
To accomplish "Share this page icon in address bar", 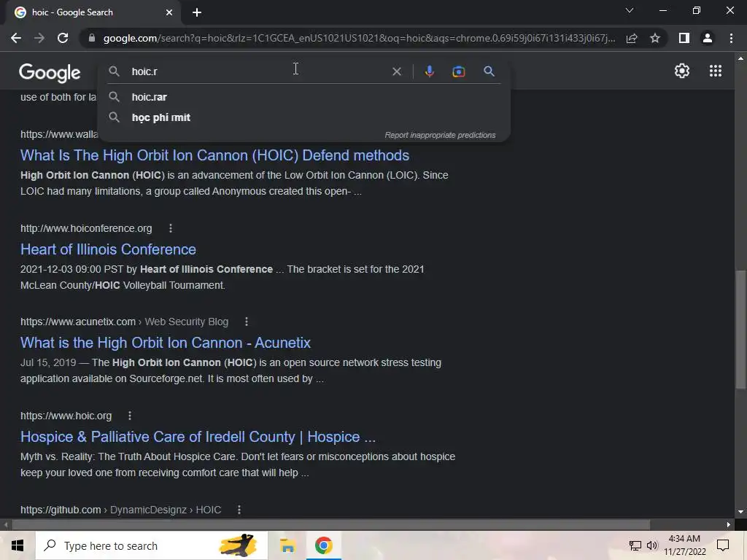I will (632, 38).
